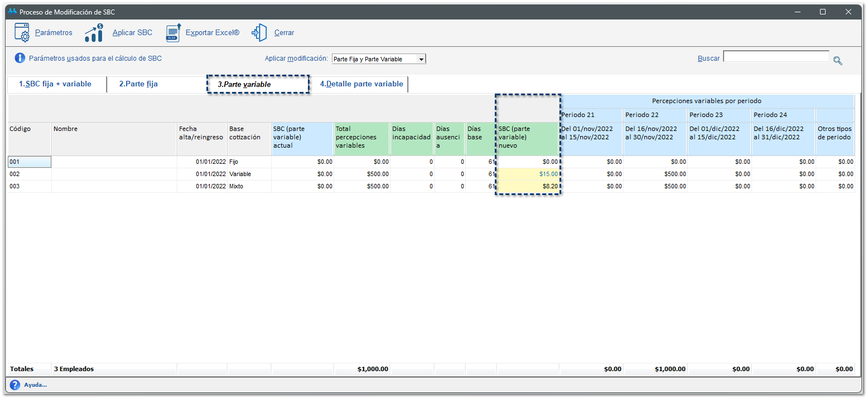Viewport: 868px width, 399px height.
Task: Click the search magnifier icon
Action: 837,61
